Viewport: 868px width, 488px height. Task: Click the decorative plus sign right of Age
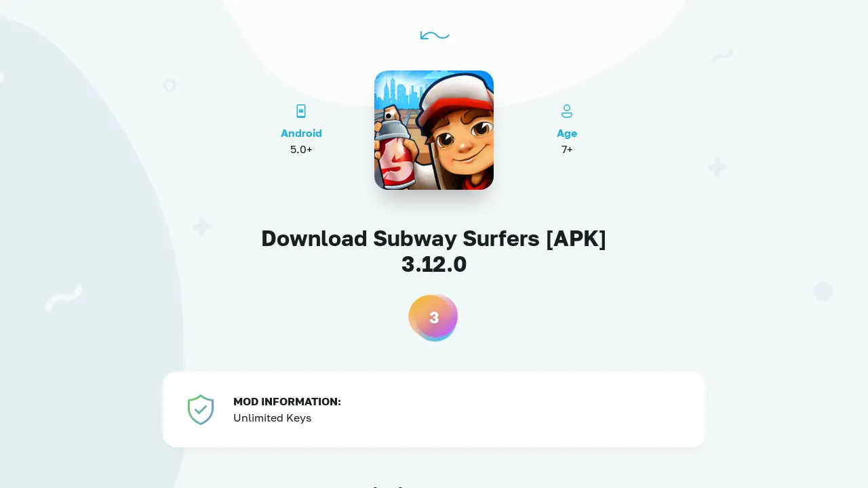tap(717, 167)
